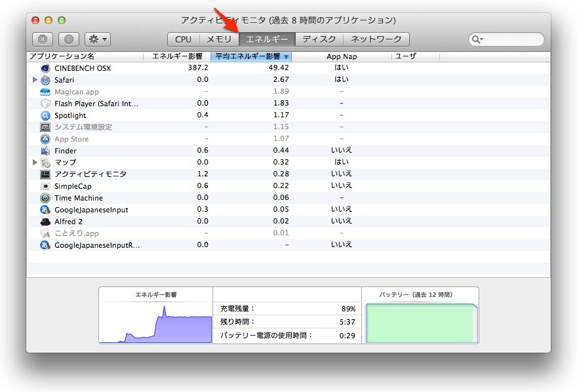Click the Time Machine icon

[45, 198]
